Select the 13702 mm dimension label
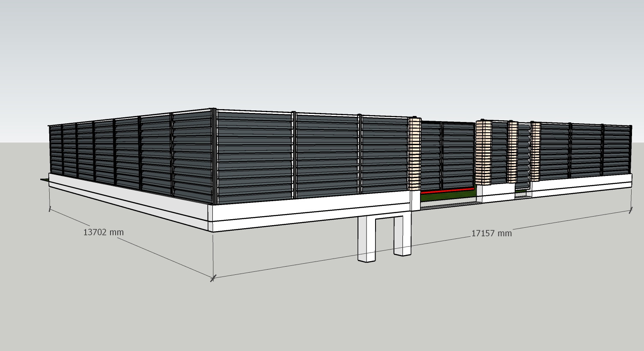The image size is (644, 351). (103, 232)
